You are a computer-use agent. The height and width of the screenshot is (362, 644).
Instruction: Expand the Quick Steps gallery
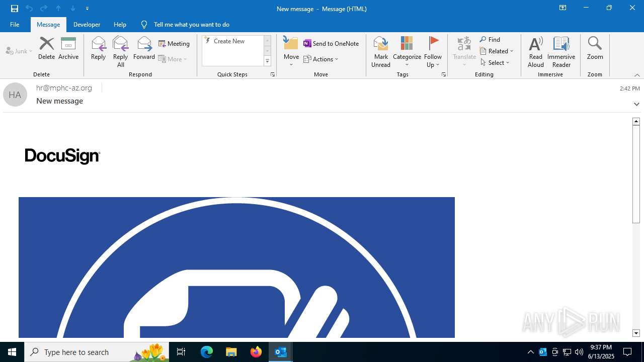pos(267,61)
